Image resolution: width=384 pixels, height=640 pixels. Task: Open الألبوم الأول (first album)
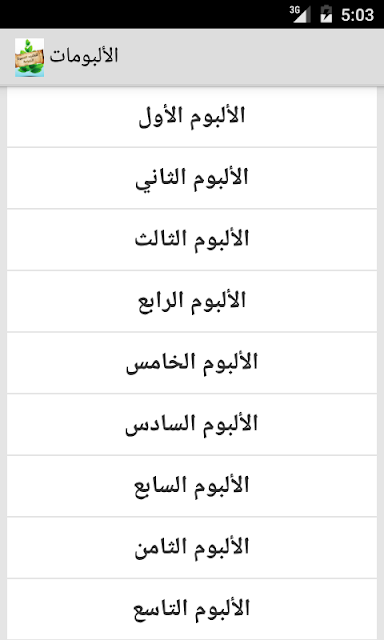click(192, 117)
